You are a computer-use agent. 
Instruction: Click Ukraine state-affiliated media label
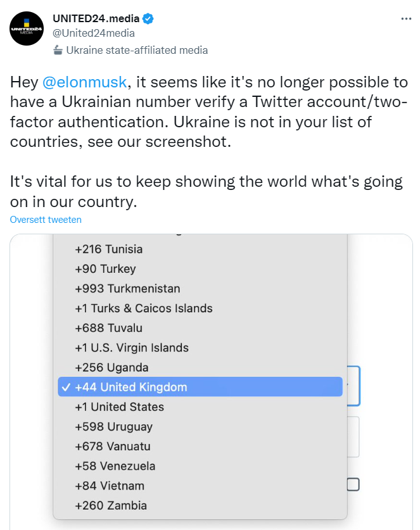tap(137, 51)
